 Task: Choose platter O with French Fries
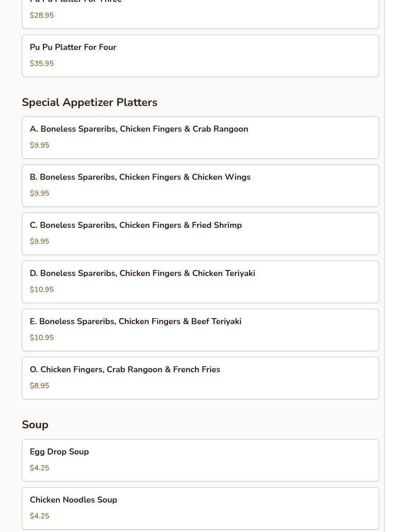[200, 378]
